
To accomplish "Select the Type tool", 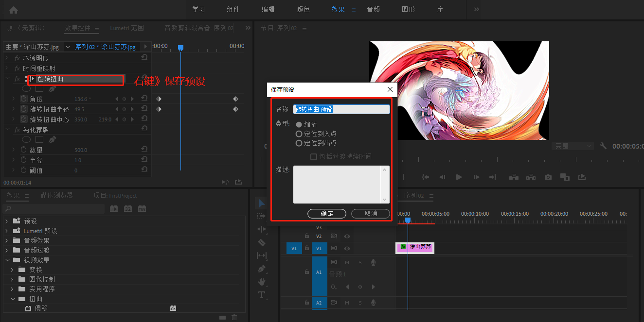I will coord(262,294).
